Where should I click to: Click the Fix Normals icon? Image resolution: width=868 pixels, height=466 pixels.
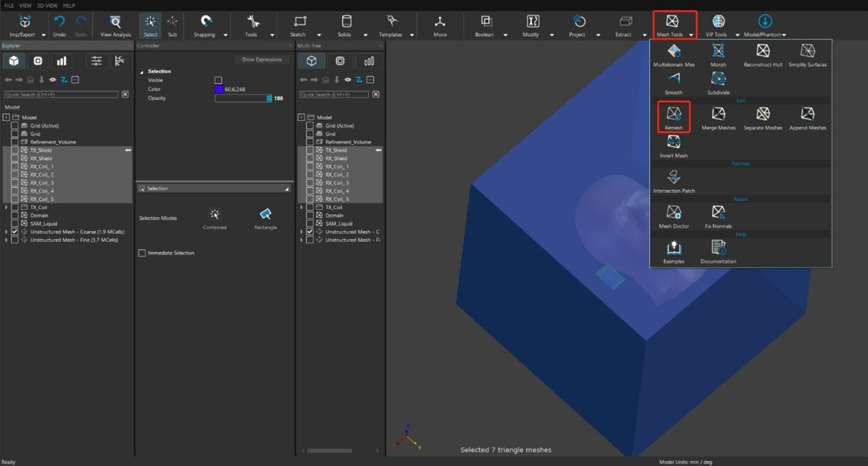pos(718,214)
